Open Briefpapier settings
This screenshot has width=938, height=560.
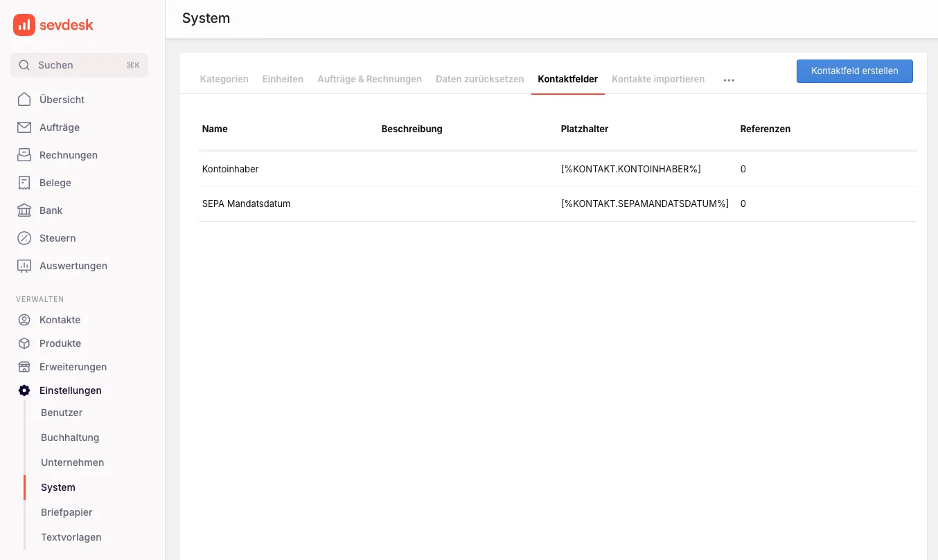(x=67, y=512)
